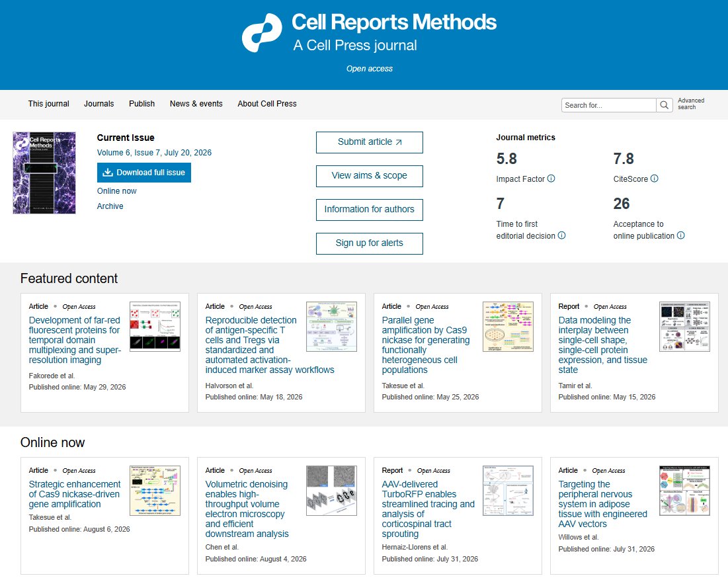The height and width of the screenshot is (578, 728).
Task: Click 'Halvorson et al.' author text
Action: point(229,386)
